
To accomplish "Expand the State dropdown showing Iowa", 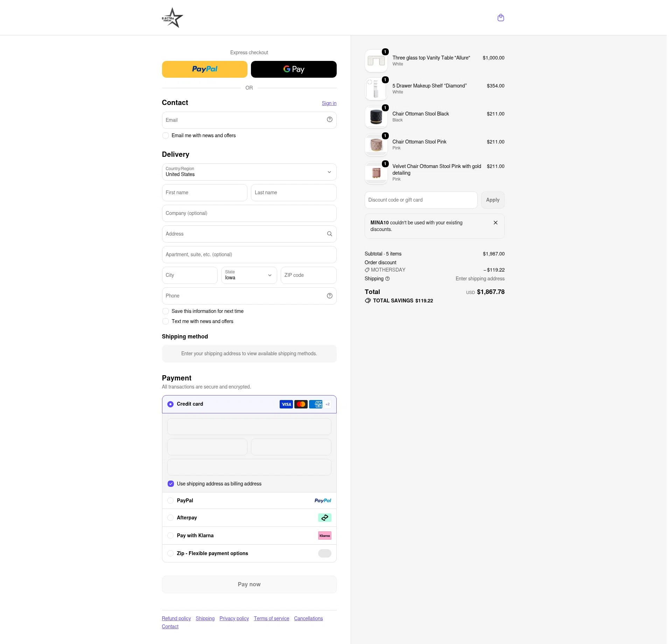I will [x=249, y=275].
